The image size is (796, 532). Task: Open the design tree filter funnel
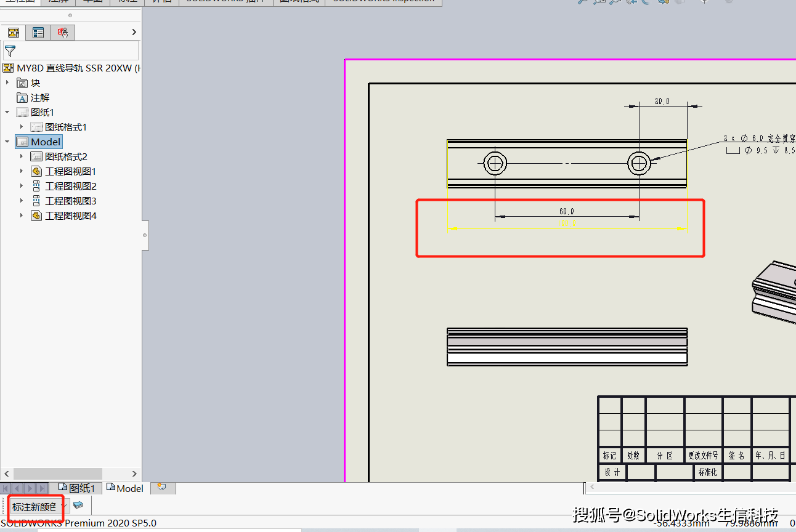[x=9, y=51]
